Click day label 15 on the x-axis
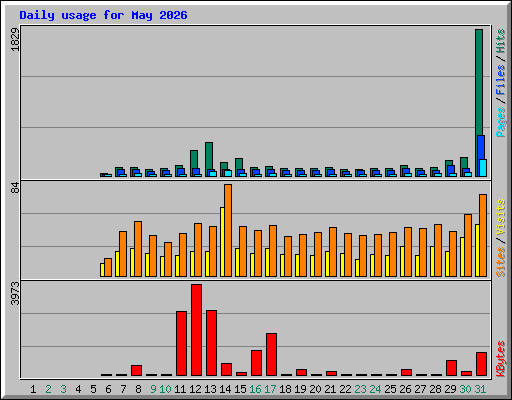The height and width of the screenshot is (400, 512). point(240,389)
